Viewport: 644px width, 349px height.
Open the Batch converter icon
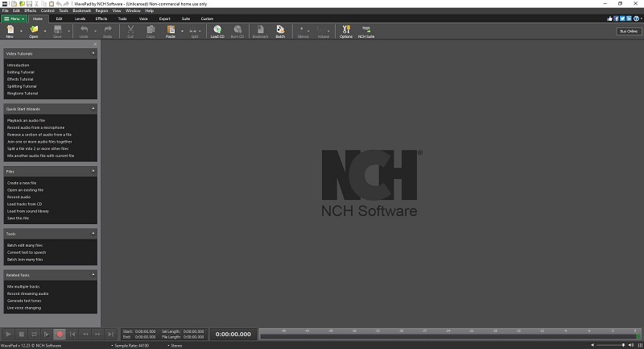[x=280, y=29]
